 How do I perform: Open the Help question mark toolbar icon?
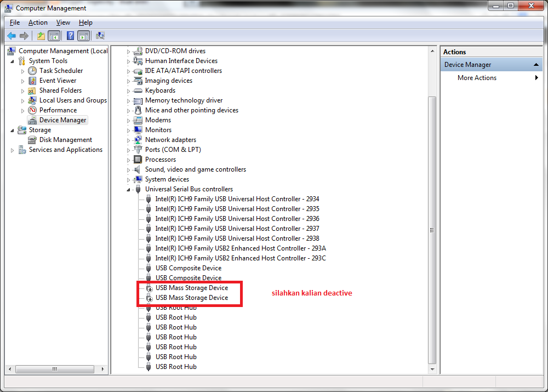tap(70, 36)
